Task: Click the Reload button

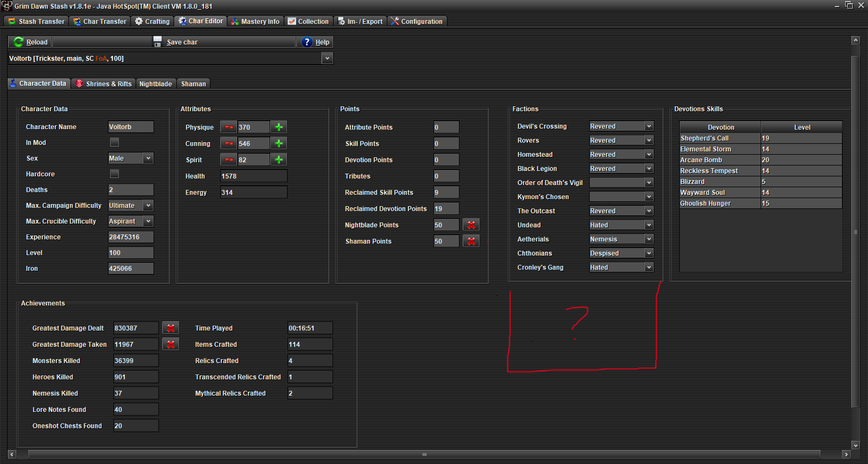Action: pos(30,42)
